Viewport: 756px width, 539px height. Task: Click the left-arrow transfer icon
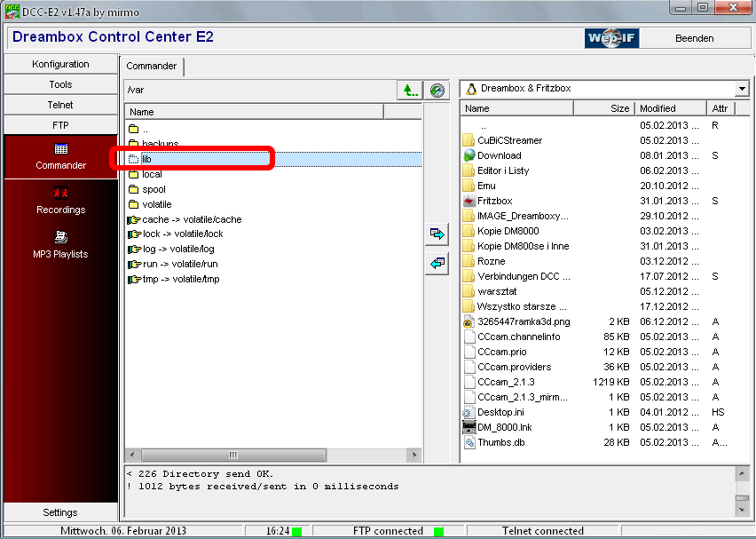coord(437,264)
